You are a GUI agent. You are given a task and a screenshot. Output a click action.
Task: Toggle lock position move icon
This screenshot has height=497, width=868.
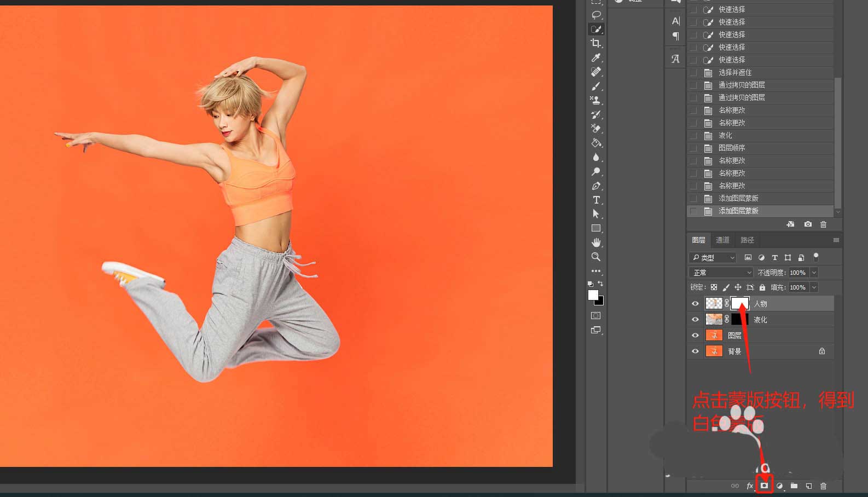(738, 287)
